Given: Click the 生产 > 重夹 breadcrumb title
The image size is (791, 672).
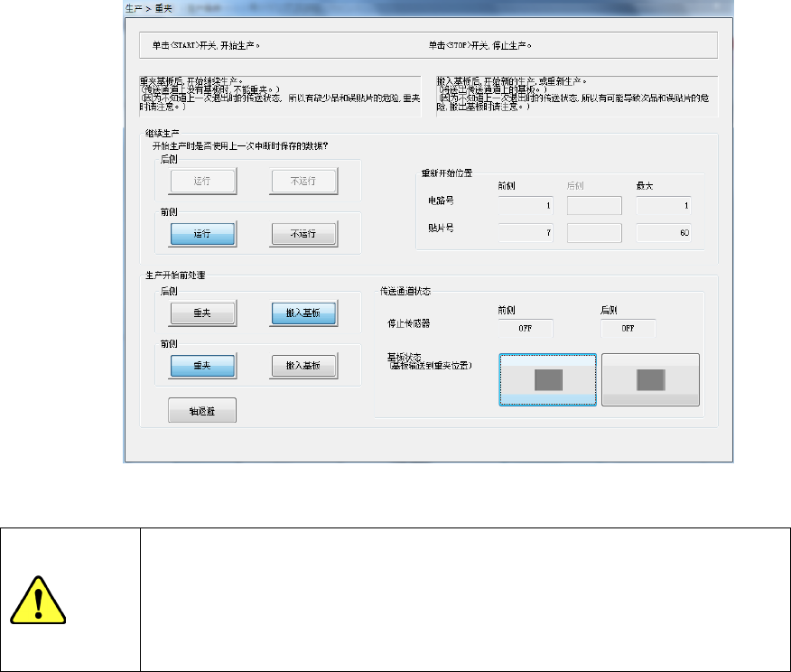Looking at the screenshot, I should pyautogui.click(x=149, y=8).
